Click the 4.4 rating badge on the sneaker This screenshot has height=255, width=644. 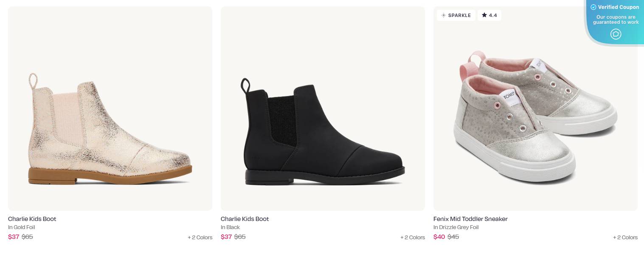coord(489,15)
